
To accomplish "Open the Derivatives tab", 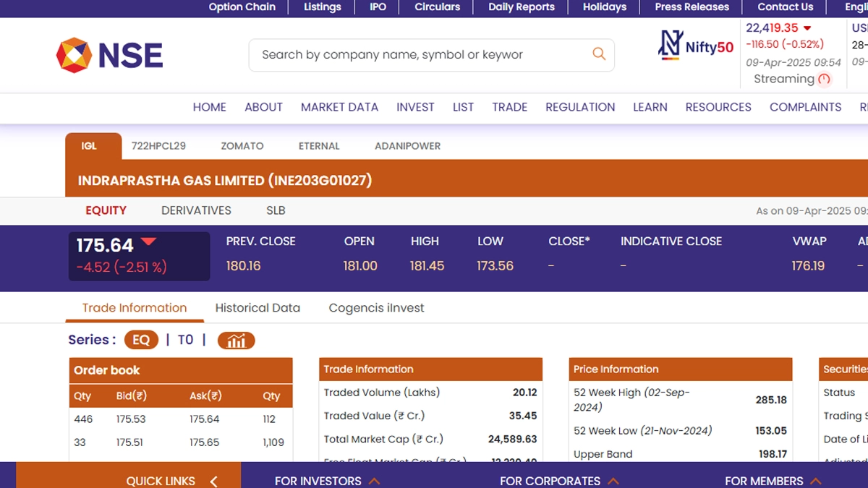I will pyautogui.click(x=196, y=210).
